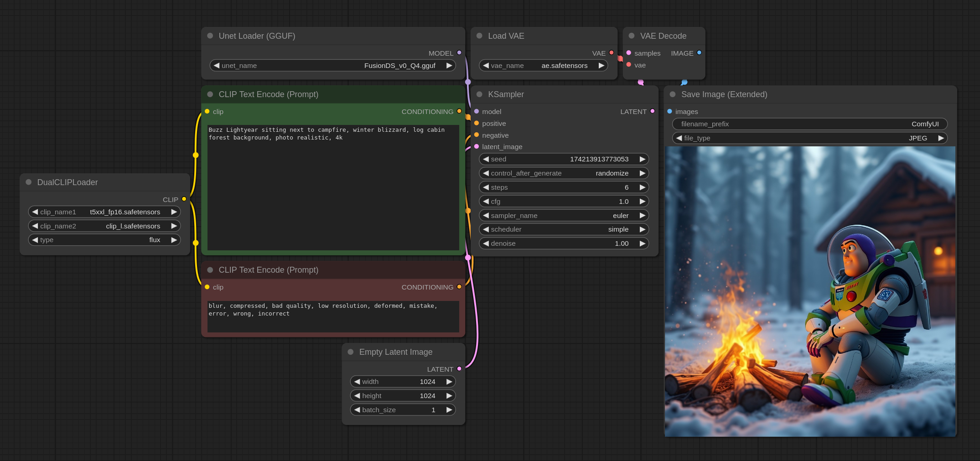Image resolution: width=980 pixels, height=461 pixels.
Task: Decrease the seed with its left arrow
Action: click(486, 159)
